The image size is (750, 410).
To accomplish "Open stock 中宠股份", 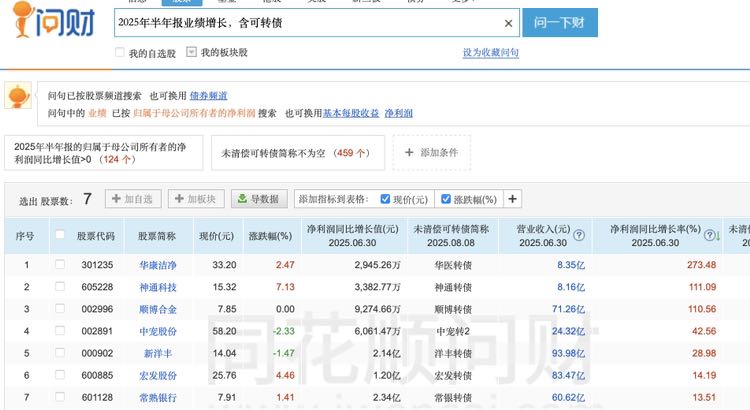I will [158, 331].
